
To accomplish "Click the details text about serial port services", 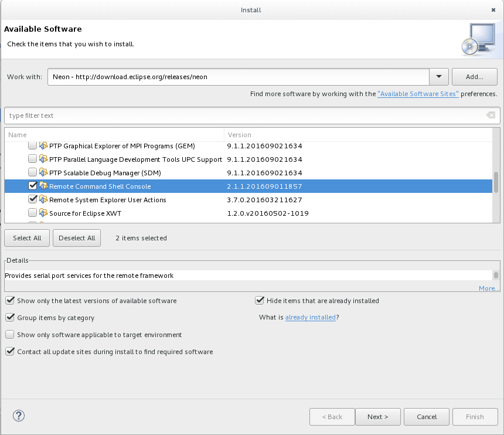I will (89, 276).
